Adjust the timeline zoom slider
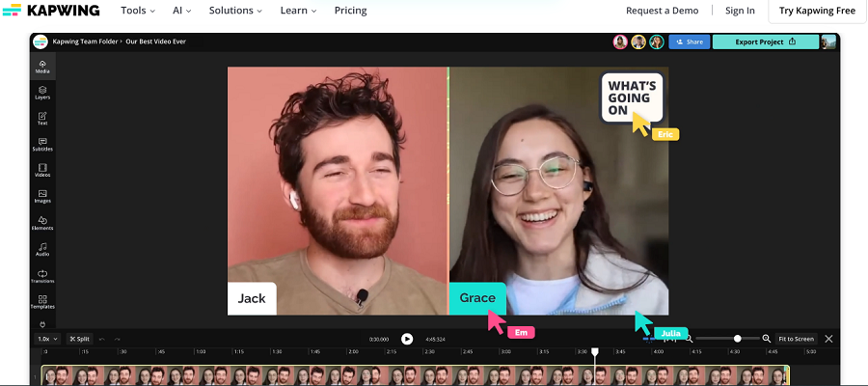 (738, 339)
